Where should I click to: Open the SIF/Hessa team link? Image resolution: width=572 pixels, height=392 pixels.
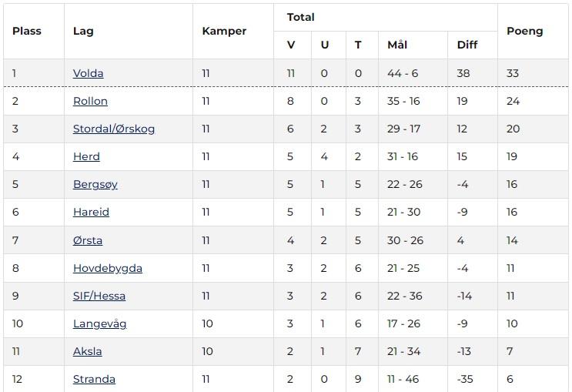point(99,296)
